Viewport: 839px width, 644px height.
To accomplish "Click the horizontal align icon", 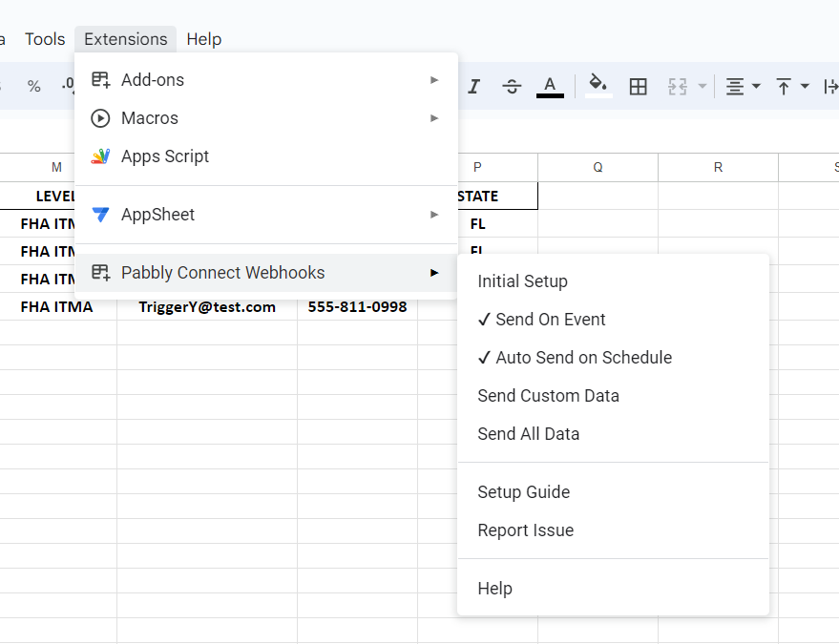I will click(x=735, y=86).
